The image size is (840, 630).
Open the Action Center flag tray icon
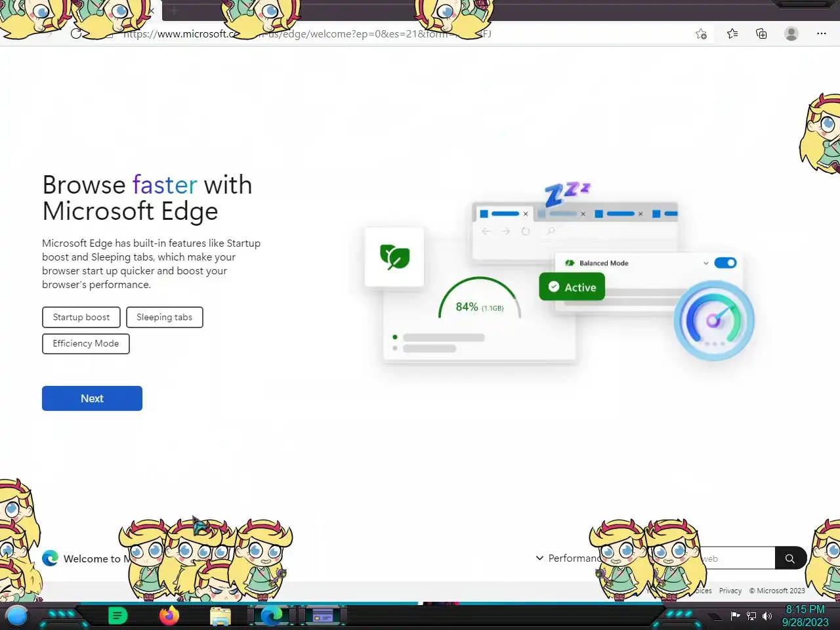click(x=735, y=616)
